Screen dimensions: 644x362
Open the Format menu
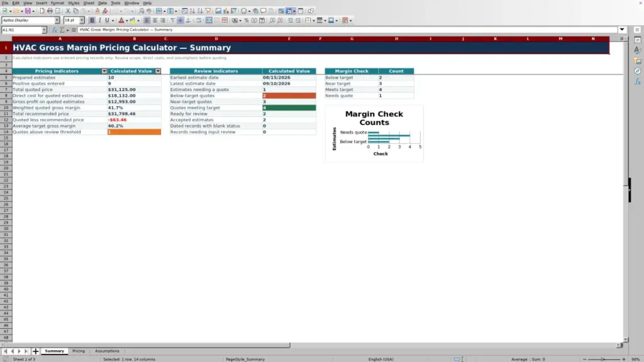[x=57, y=3]
